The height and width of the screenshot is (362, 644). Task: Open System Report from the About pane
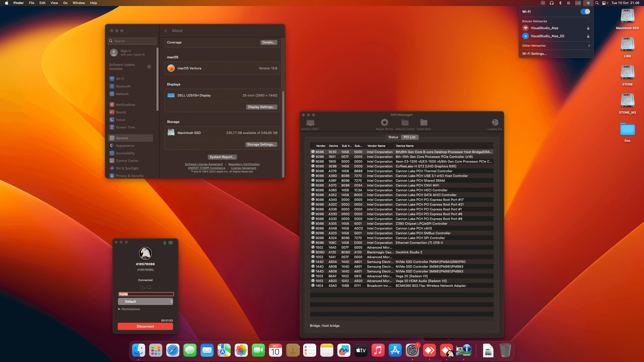pyautogui.click(x=222, y=157)
